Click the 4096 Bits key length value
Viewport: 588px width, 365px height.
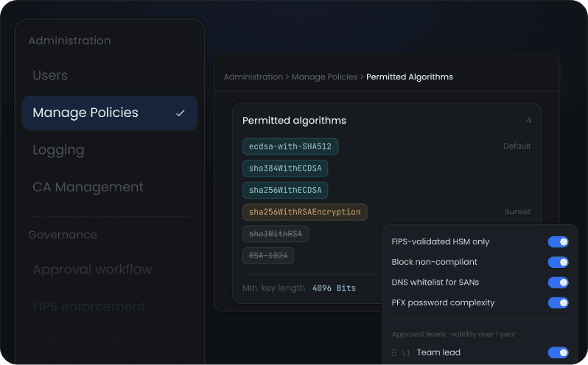[334, 288]
